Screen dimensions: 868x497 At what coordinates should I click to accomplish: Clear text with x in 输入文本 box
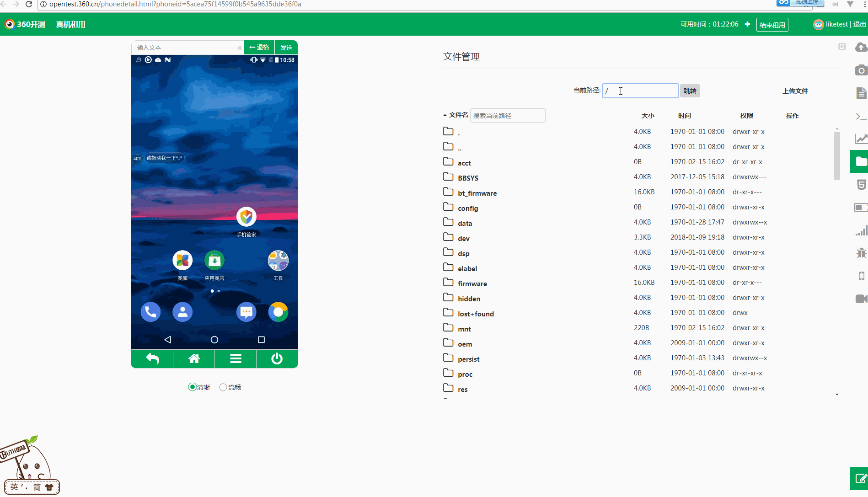239,48
